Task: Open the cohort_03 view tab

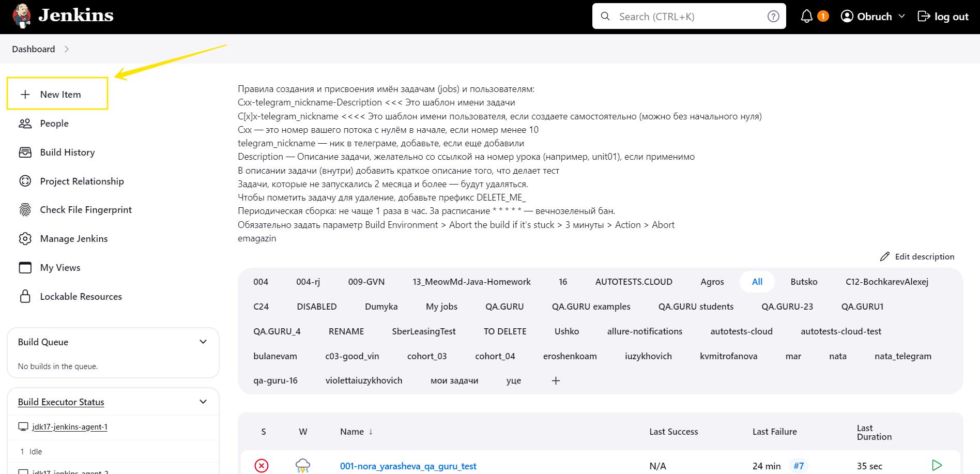Action: (x=427, y=356)
